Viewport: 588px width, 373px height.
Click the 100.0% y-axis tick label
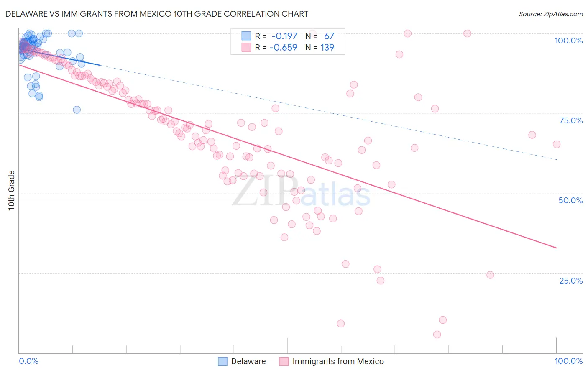(x=568, y=41)
